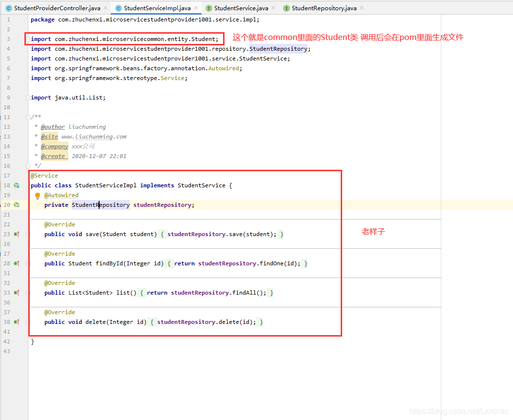Image resolution: width=513 pixels, height=420 pixels.
Task: Toggle the import fold marker on line 9
Action: pyautogui.click(x=28, y=98)
